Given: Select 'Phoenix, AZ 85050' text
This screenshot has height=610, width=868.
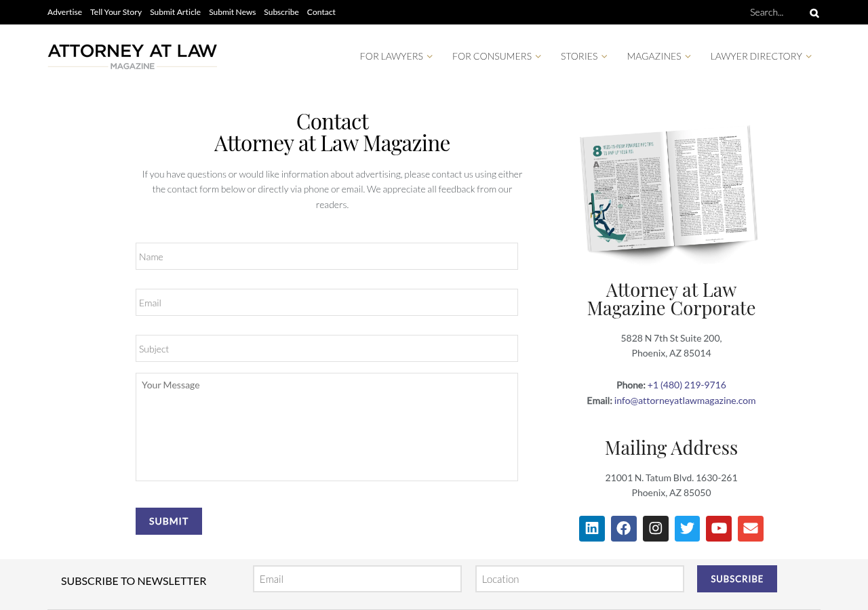Looking at the screenshot, I should coord(671,493).
